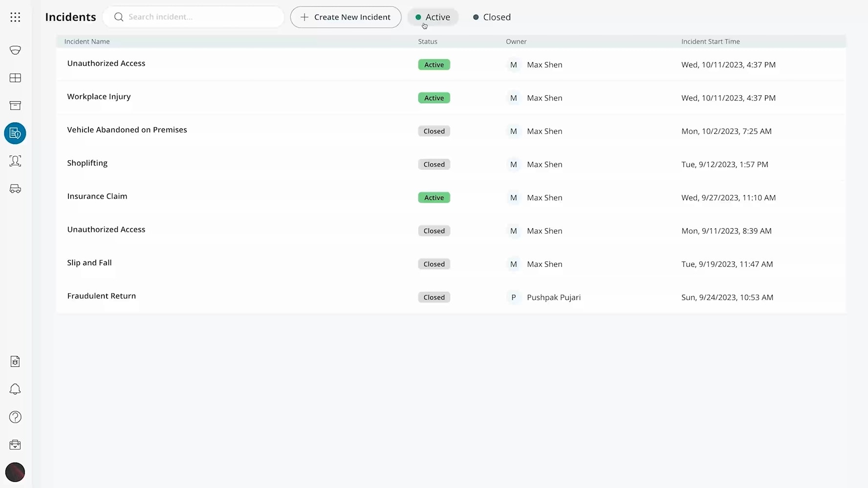Click start time Tue, 9/19/2023, 11:47 AM

coord(727,264)
